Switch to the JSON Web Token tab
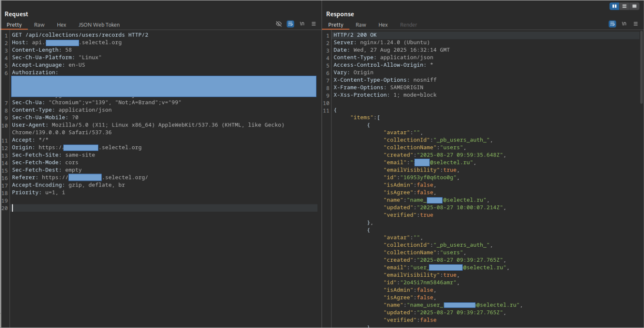 99,25
